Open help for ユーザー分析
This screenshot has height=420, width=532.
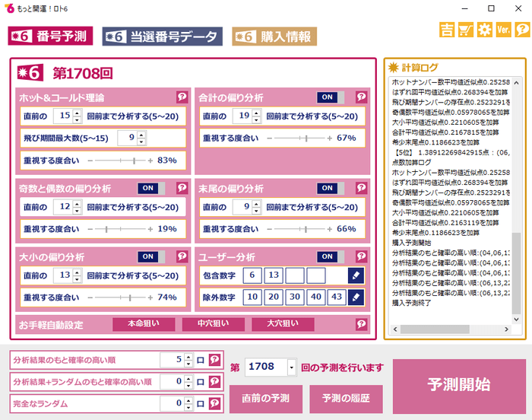tap(361, 256)
